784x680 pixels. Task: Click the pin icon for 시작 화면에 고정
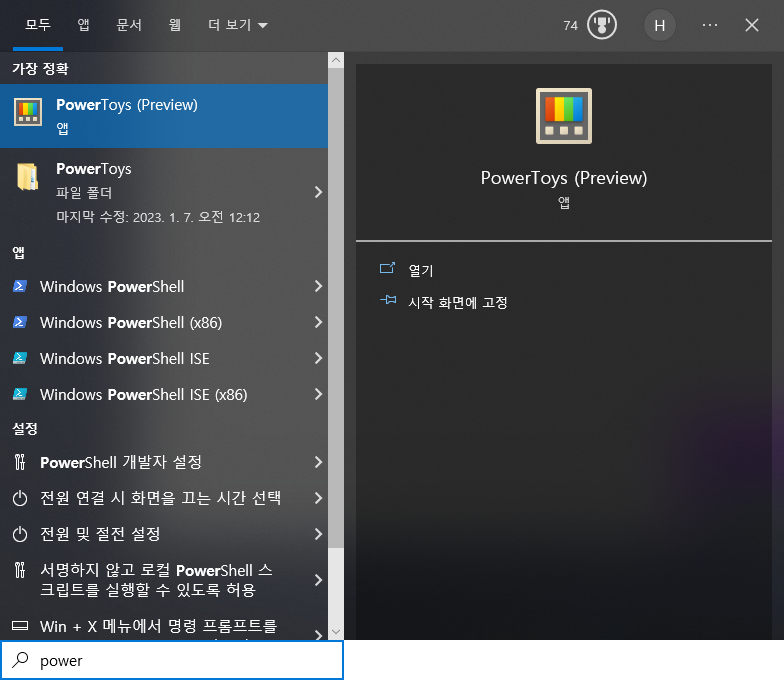(x=388, y=300)
